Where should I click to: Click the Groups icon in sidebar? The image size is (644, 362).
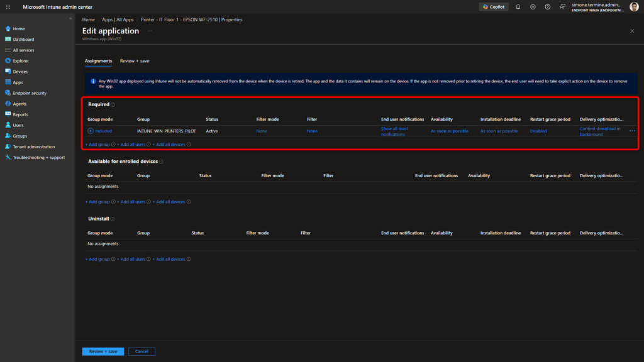click(x=8, y=136)
